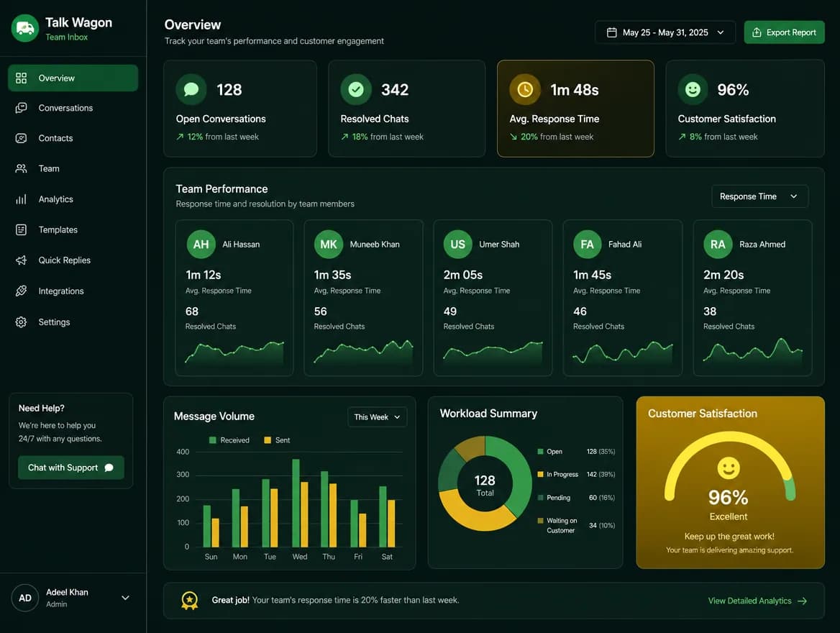Click the Resolved Chats checkmark icon
Viewport: 840px width, 633px height.
pyautogui.click(x=356, y=89)
